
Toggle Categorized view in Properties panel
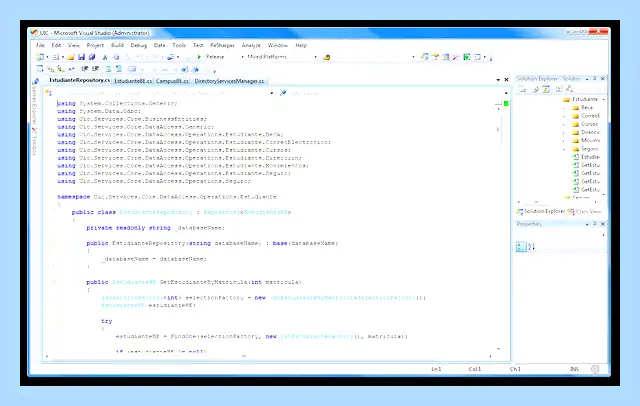tap(521, 246)
